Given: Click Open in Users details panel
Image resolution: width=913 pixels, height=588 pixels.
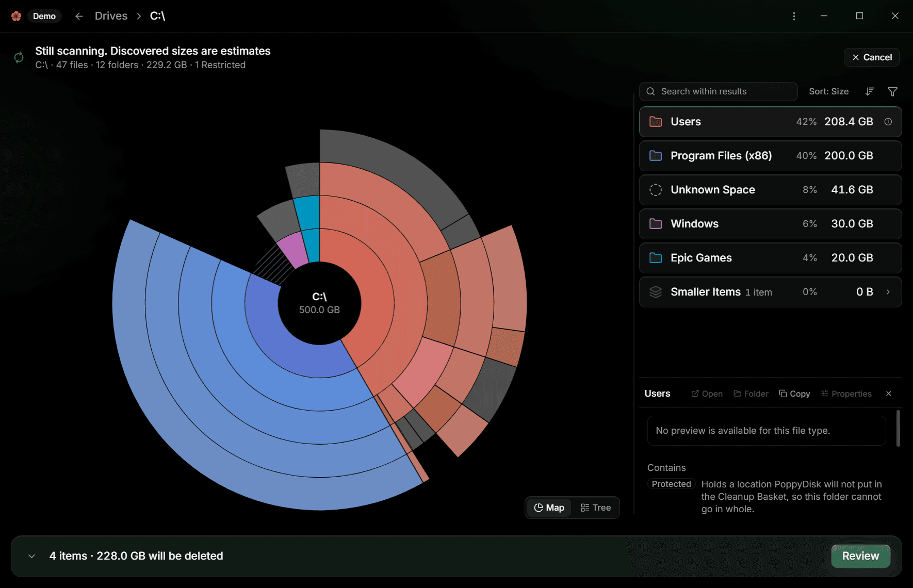Looking at the screenshot, I should (707, 394).
